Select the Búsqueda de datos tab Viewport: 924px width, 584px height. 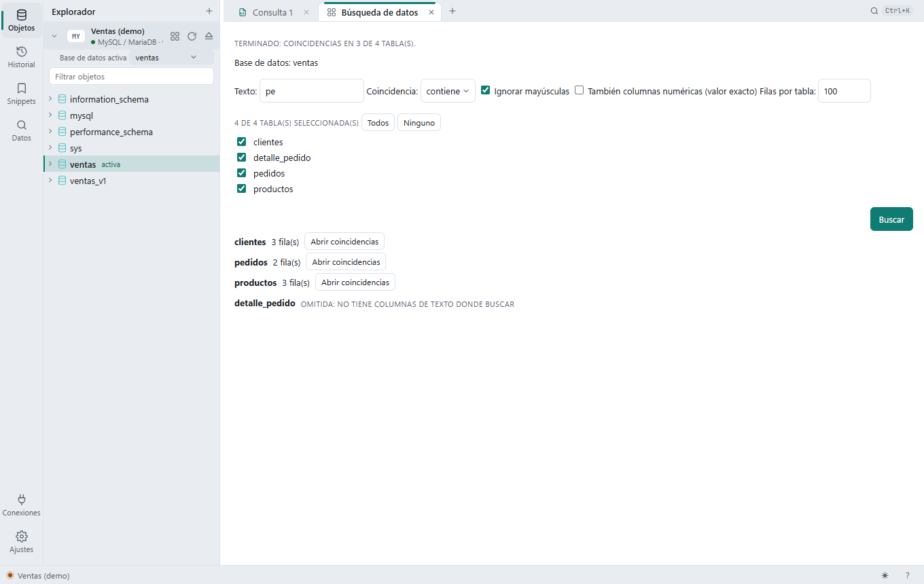[x=379, y=12]
